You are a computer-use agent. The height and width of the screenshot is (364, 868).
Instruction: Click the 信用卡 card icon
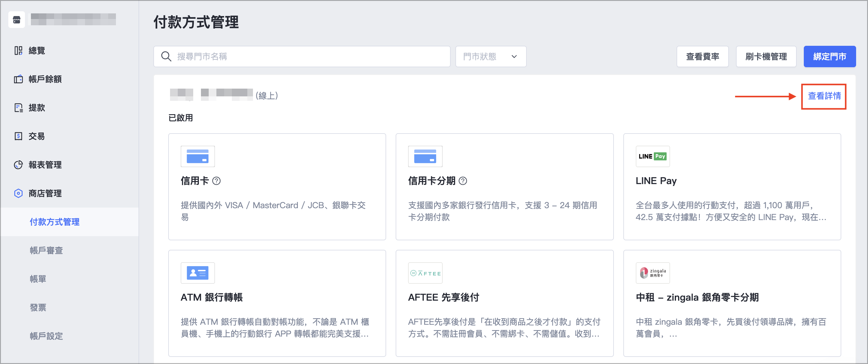point(197,156)
